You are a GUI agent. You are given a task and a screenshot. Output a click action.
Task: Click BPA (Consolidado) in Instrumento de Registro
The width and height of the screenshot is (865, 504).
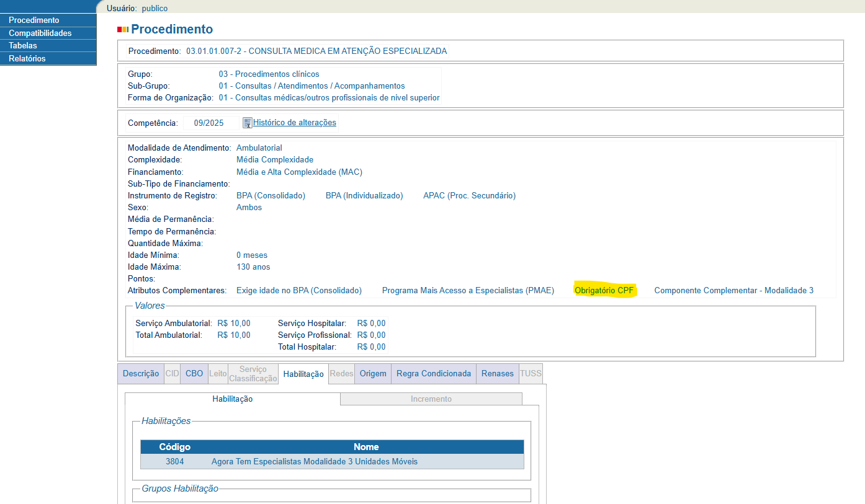click(x=271, y=196)
